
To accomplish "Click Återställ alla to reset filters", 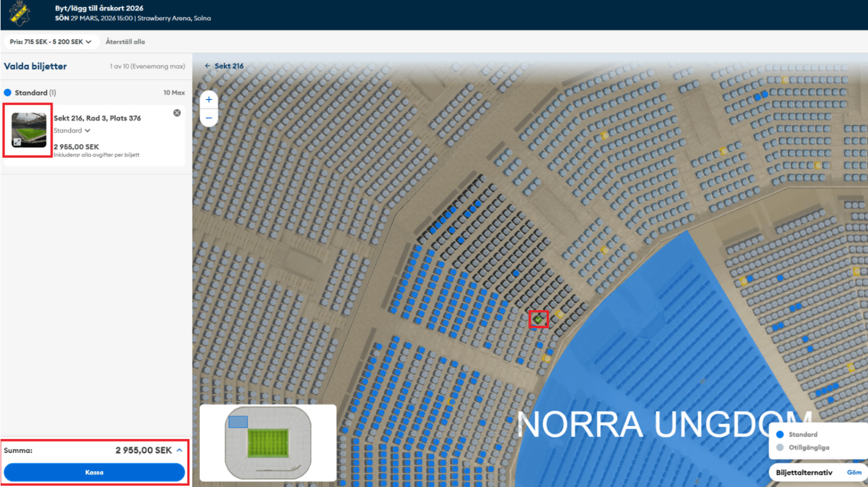I will (x=125, y=42).
